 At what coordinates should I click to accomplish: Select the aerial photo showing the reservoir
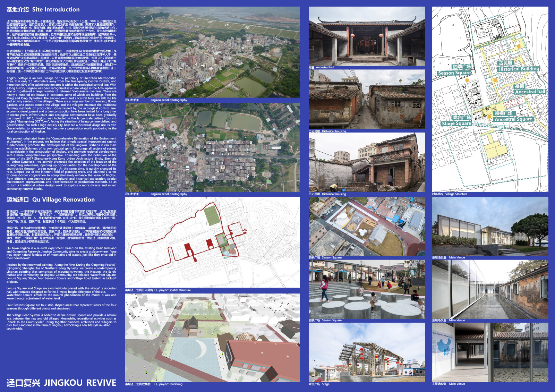click(x=212, y=52)
